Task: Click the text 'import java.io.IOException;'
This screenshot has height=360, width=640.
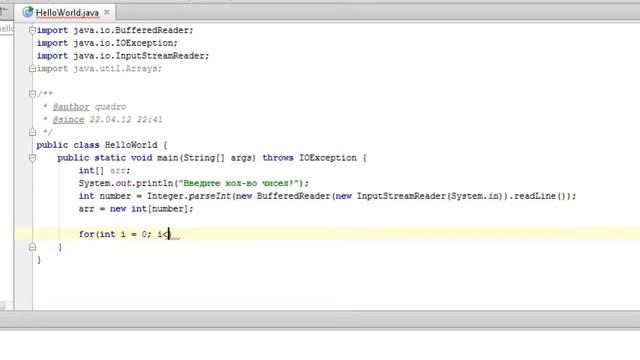Action: (107, 43)
